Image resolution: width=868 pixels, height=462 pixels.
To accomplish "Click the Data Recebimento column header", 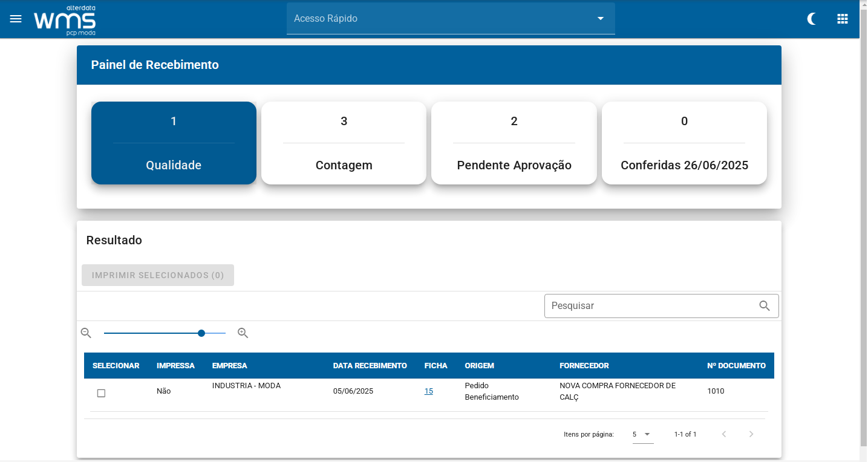I will point(370,366).
